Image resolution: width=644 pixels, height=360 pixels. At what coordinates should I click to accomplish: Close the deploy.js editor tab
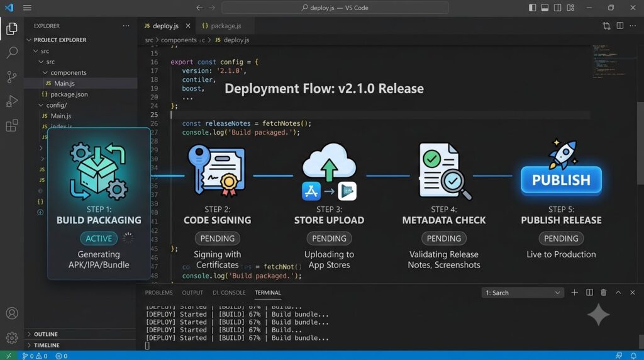[187, 25]
